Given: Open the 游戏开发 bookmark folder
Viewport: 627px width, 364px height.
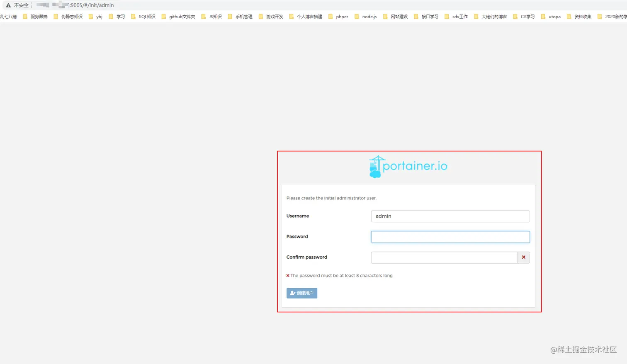Looking at the screenshot, I should 271,17.
